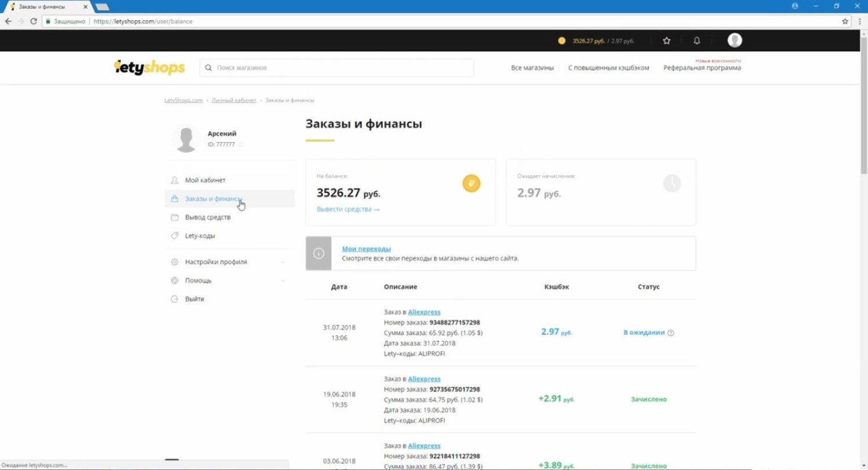Viewport: 868px width, 470px height.
Task: Open 'Вывод средств' in the sidebar
Action: pos(207,217)
